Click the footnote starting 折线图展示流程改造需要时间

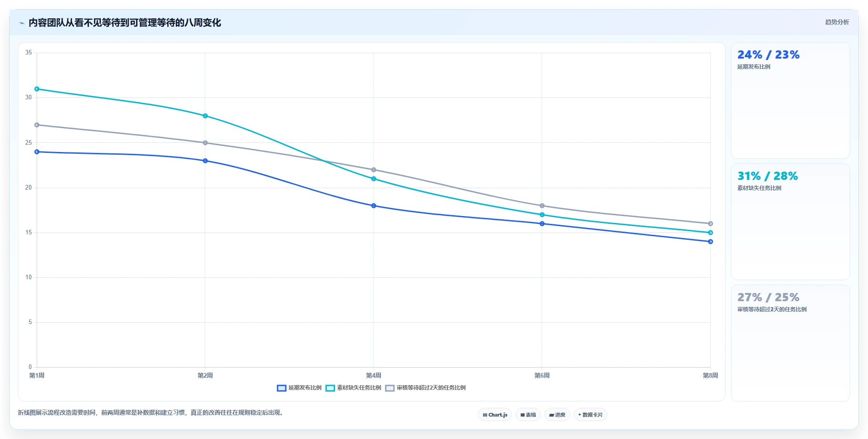point(151,413)
